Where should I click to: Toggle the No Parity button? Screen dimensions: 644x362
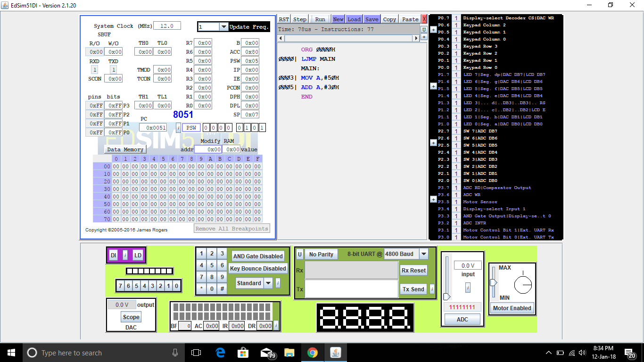click(321, 254)
